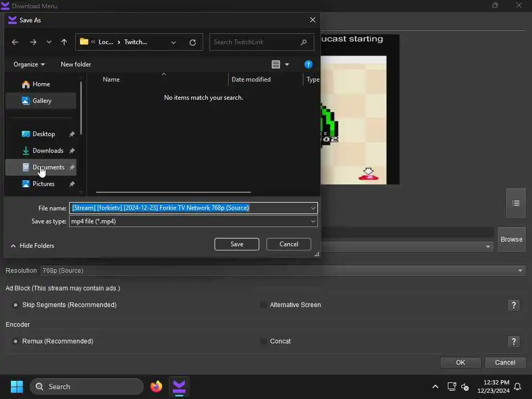Screen dimensions: 532x399
Task: Open the list icon button above Browse
Action: pos(516,203)
